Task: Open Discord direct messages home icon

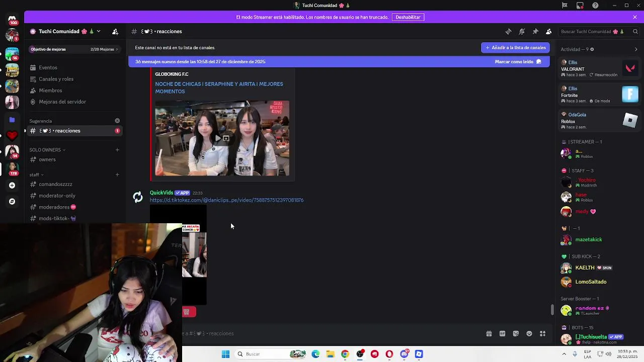Action: click(12, 19)
